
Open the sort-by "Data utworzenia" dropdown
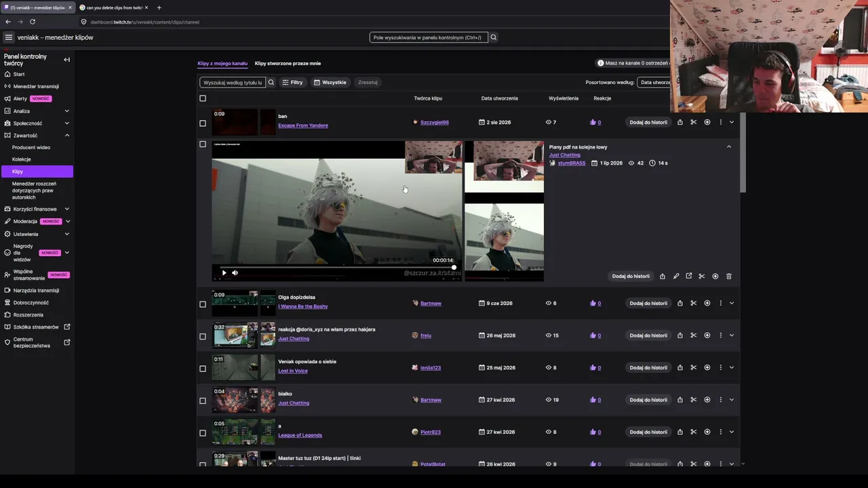654,82
